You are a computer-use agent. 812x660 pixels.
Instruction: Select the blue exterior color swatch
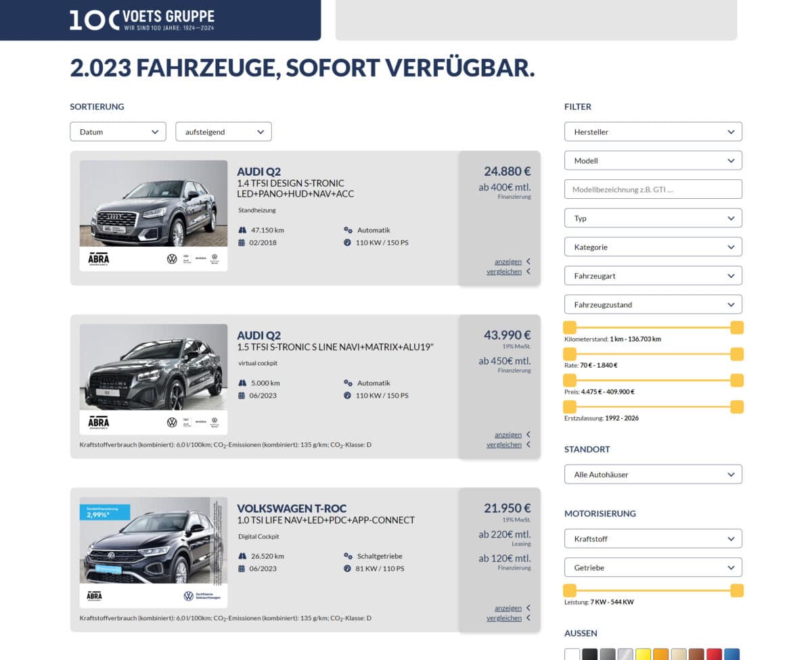click(x=732, y=655)
